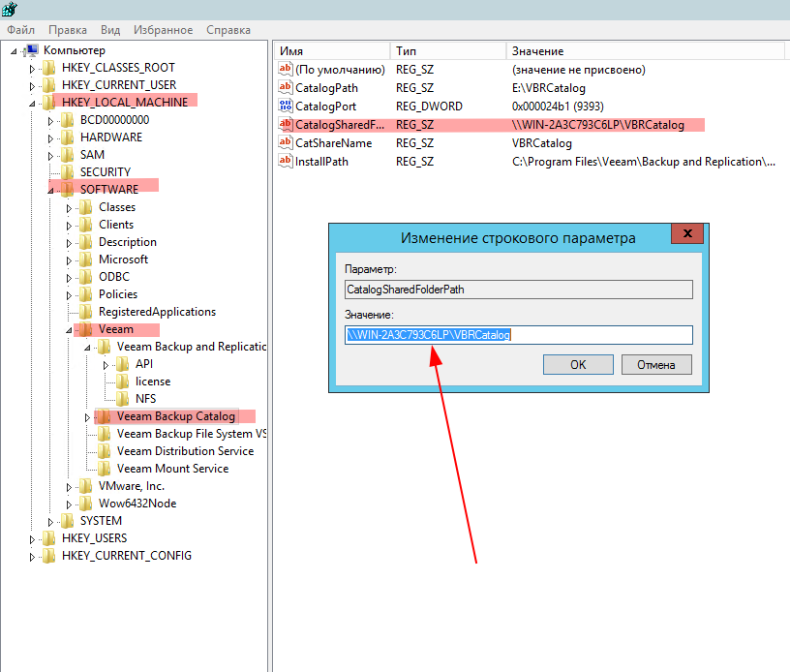The height and width of the screenshot is (672, 790).
Task: Click the Имя column header
Action: tap(332, 51)
